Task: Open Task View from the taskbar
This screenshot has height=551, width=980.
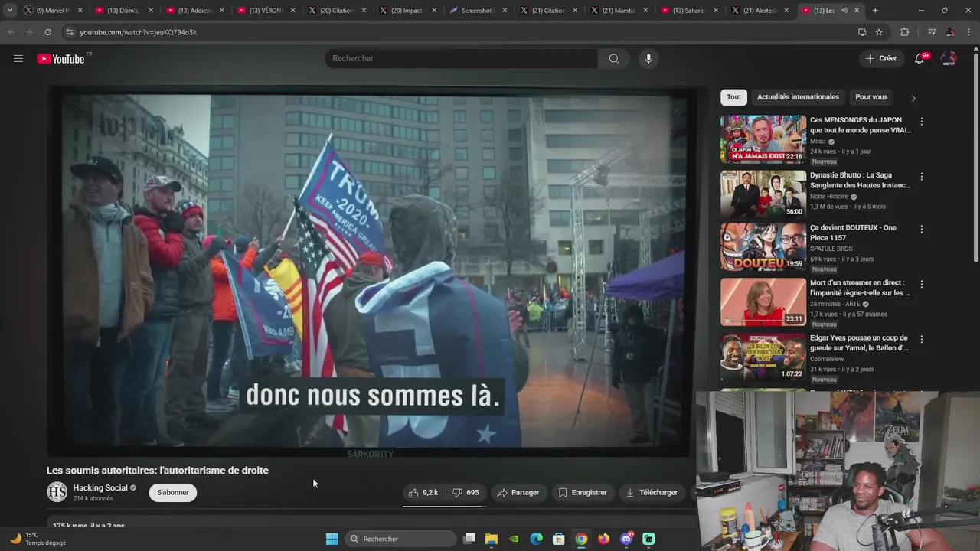Action: (469, 539)
